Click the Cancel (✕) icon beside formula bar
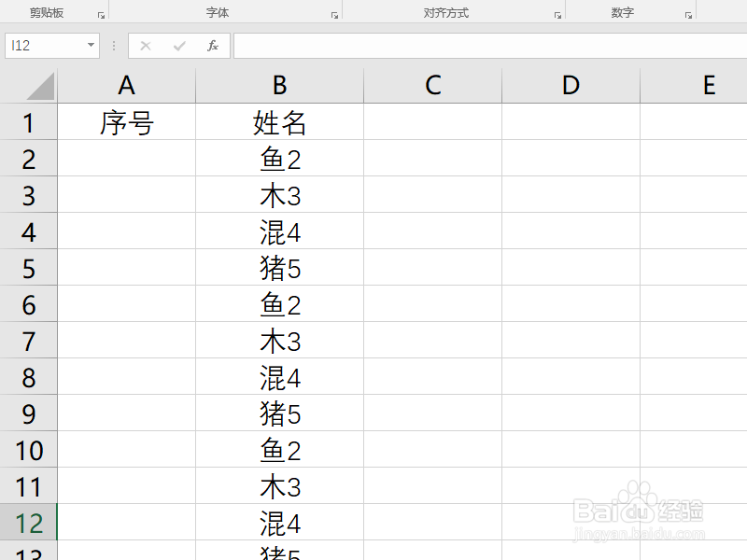 tap(146, 45)
